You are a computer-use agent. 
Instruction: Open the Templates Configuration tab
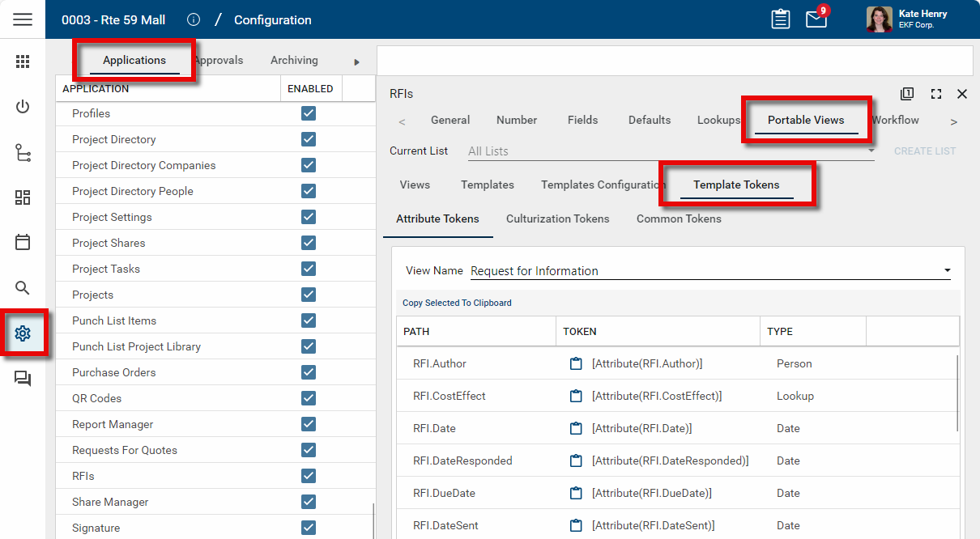pyautogui.click(x=603, y=185)
